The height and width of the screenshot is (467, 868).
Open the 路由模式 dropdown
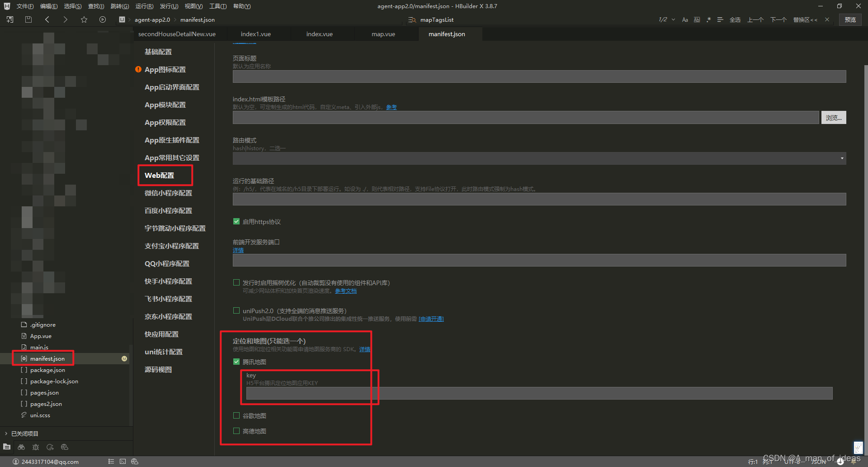tap(841, 158)
